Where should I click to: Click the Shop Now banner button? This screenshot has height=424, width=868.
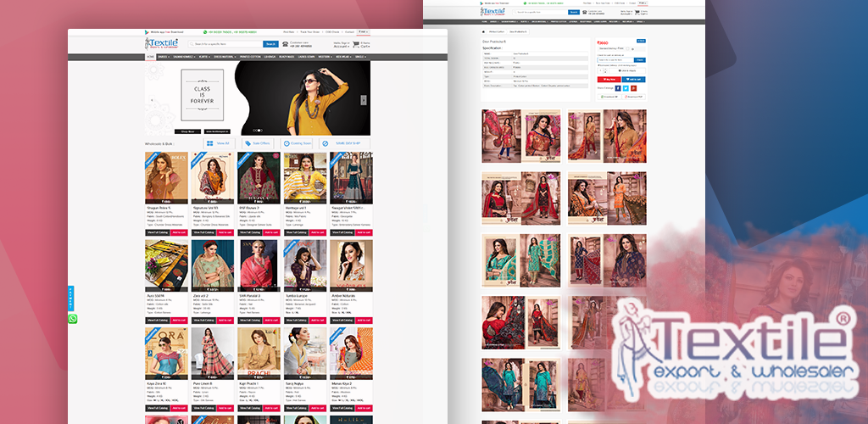point(187,131)
